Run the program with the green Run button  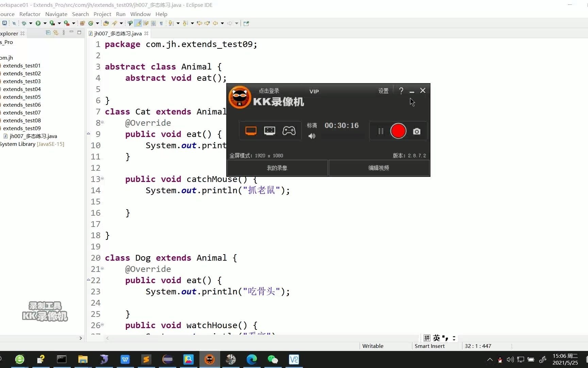38,23
